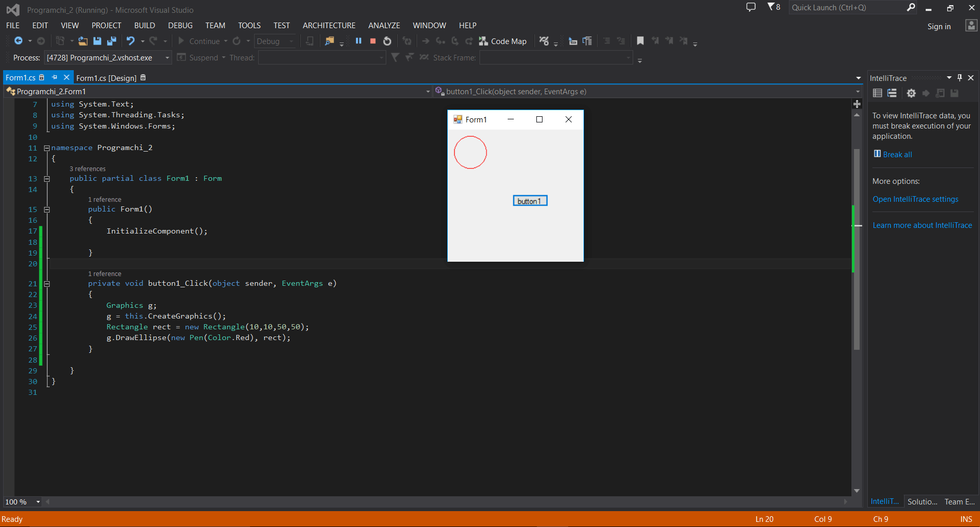Click the editor scroll down arrow
Image resolution: width=980 pixels, height=527 pixels.
click(x=857, y=491)
